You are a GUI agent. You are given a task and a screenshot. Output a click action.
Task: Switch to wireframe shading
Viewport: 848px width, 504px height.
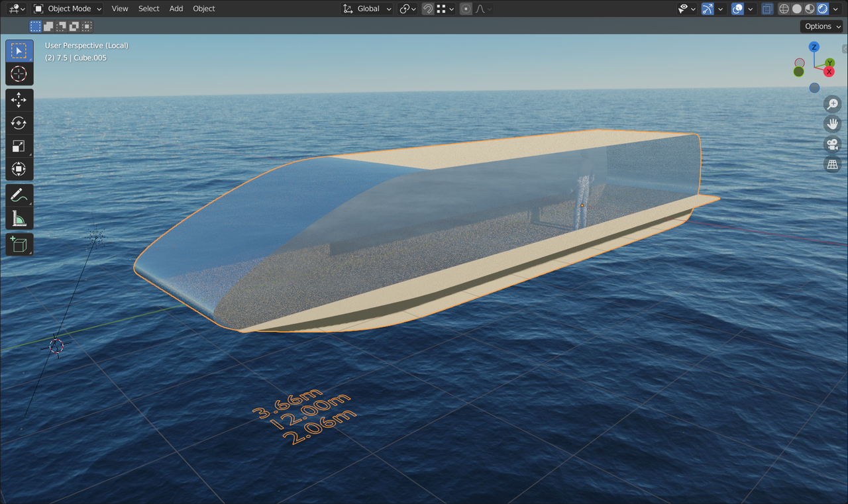pyautogui.click(x=784, y=9)
